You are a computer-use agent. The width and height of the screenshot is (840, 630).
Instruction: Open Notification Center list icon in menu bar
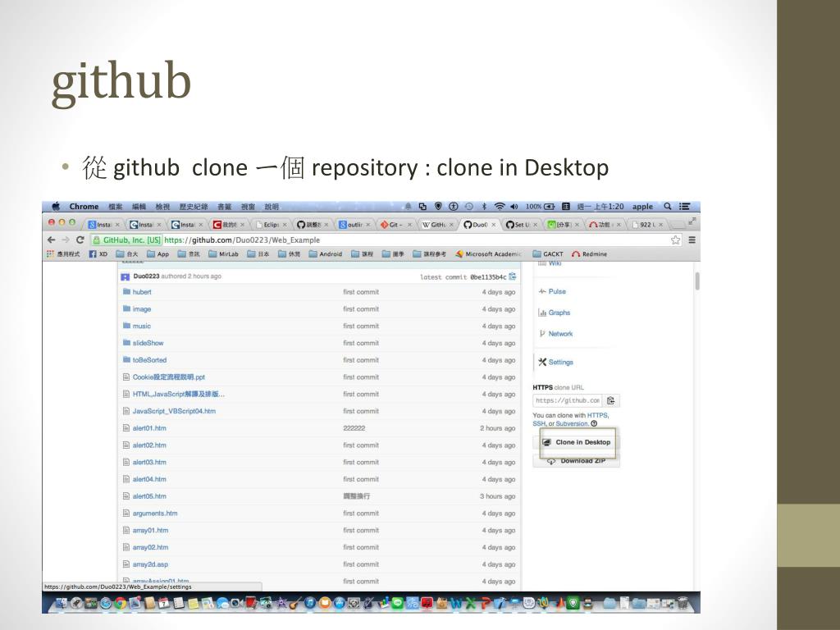[x=684, y=206]
